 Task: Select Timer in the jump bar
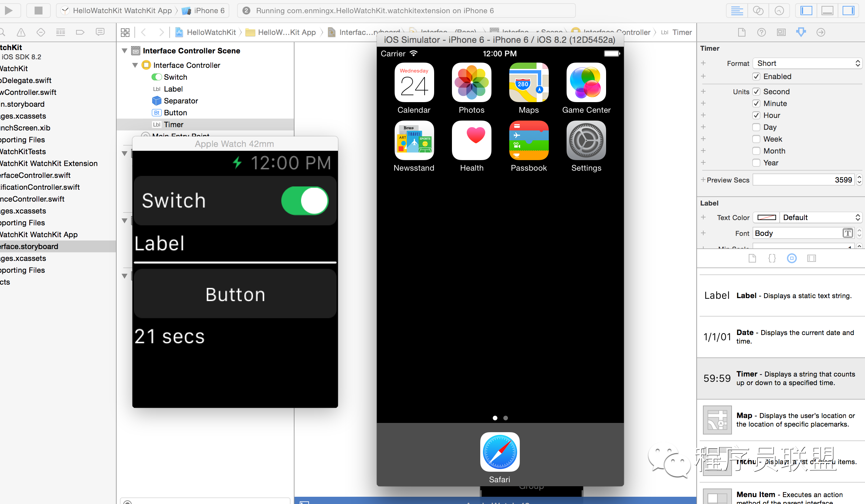coord(677,32)
